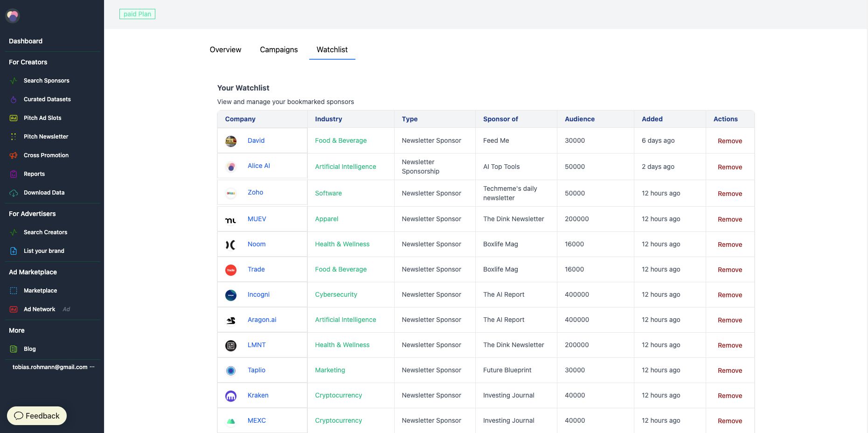This screenshot has height=433, width=868.
Task: Click the Marketing industry link
Action: click(x=330, y=370)
